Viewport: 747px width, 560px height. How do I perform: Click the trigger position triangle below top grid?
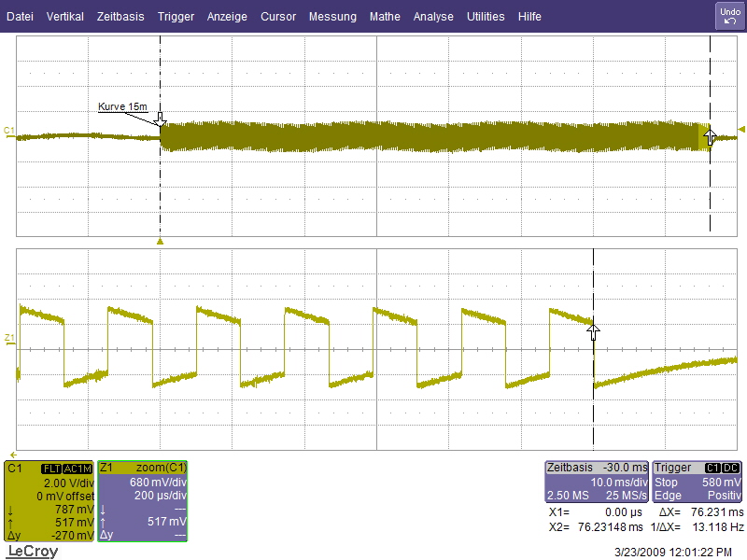tap(160, 242)
